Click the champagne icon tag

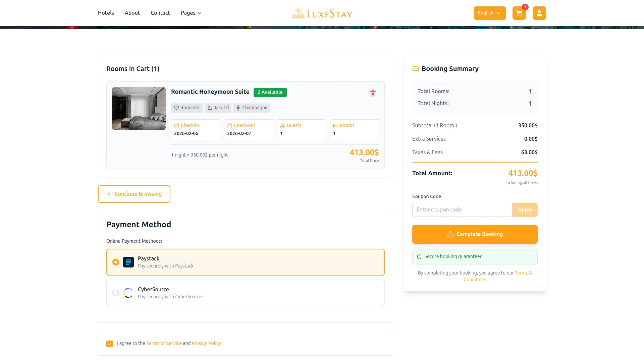point(238,108)
